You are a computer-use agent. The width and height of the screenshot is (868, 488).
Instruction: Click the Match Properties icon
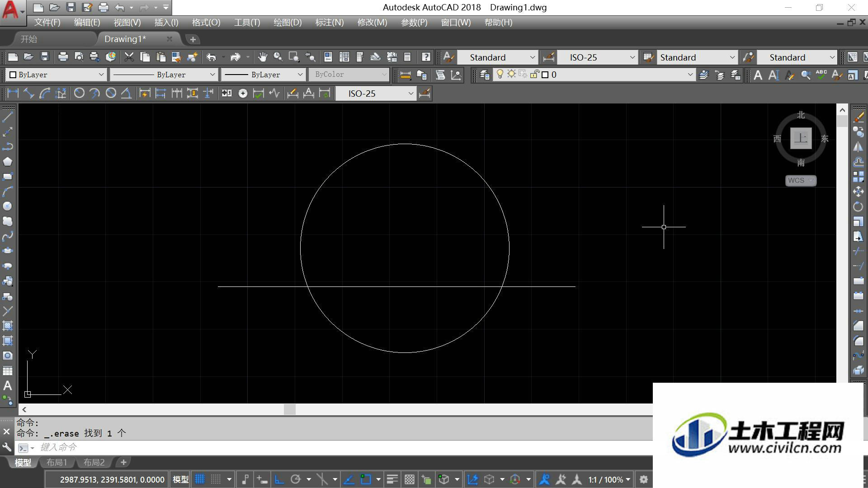click(x=192, y=57)
